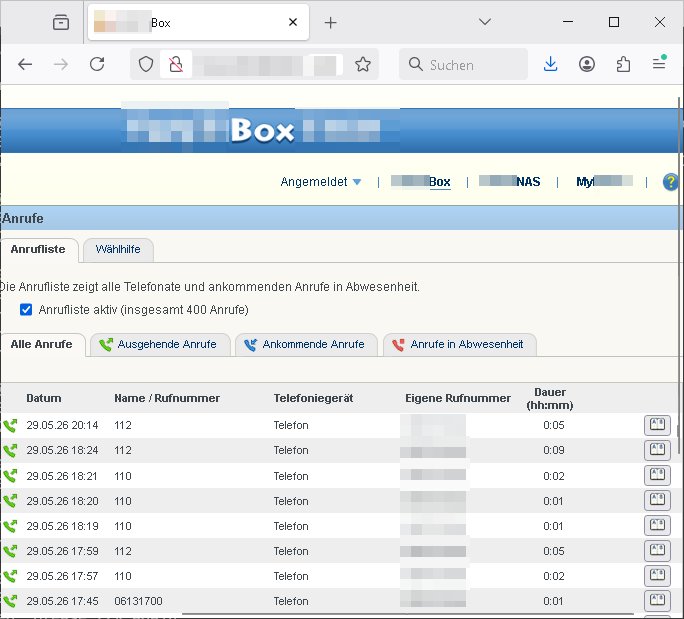684x619 pixels.
Task: Add 18:21 call to phonebook
Action: pos(657,475)
